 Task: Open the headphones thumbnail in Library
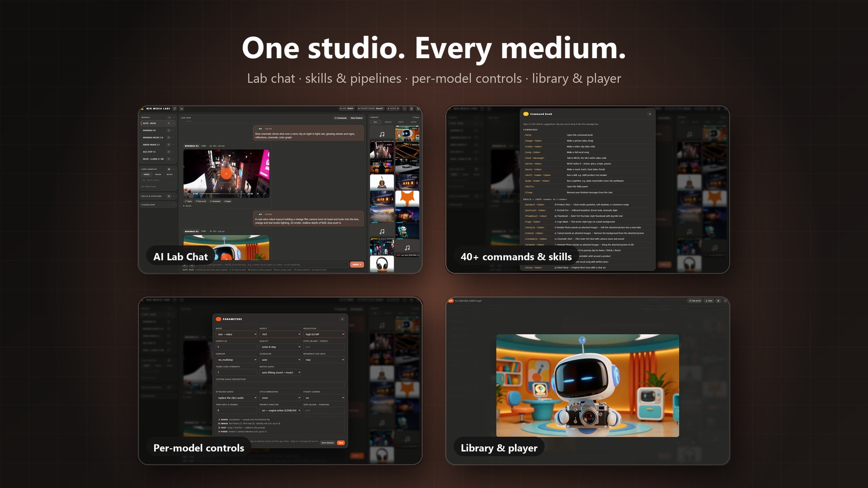(x=382, y=264)
